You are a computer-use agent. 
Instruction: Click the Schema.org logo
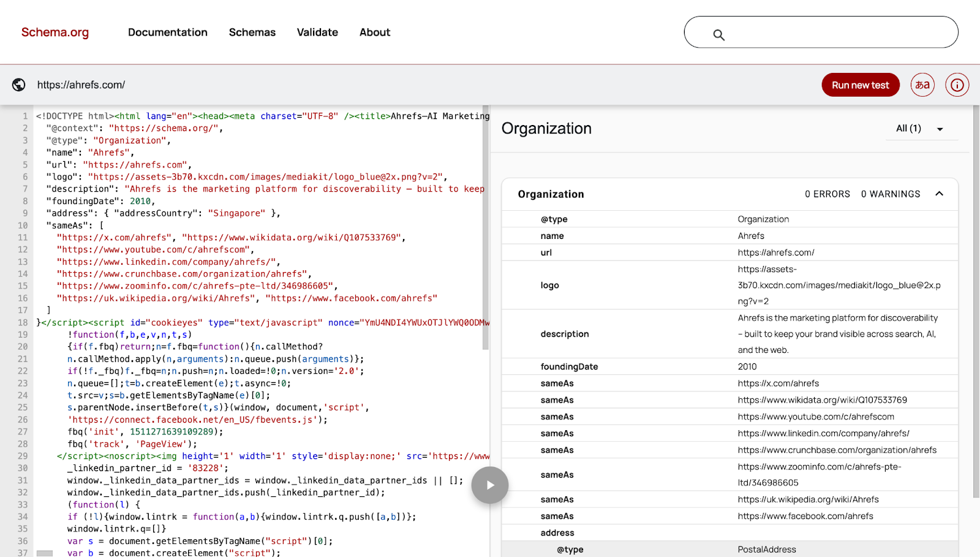[x=55, y=32]
